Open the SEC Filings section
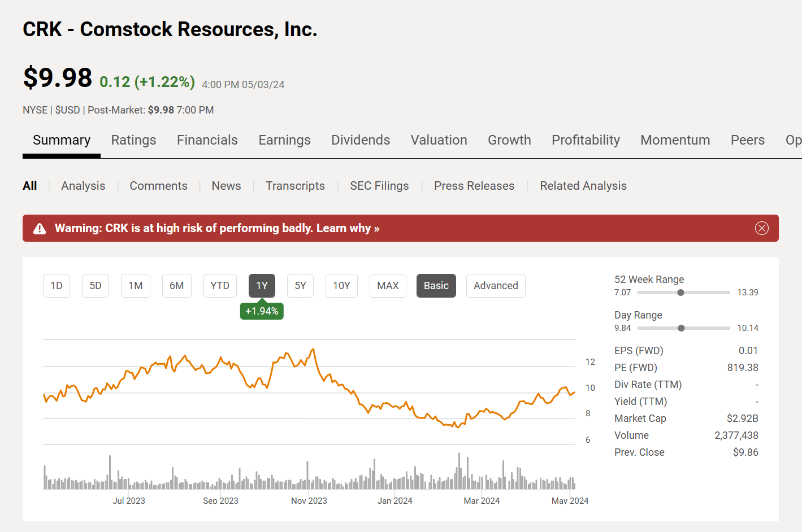Image resolution: width=802 pixels, height=532 pixels. click(x=379, y=185)
